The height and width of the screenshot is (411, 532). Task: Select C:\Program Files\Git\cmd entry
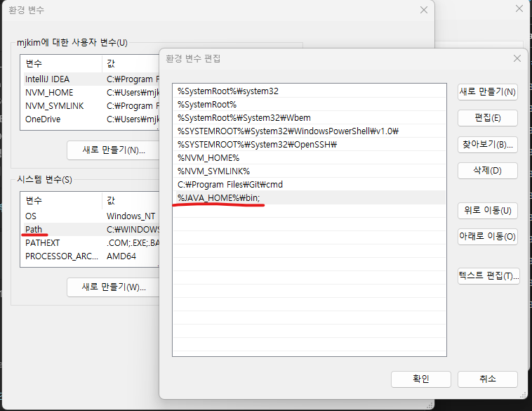click(310, 185)
